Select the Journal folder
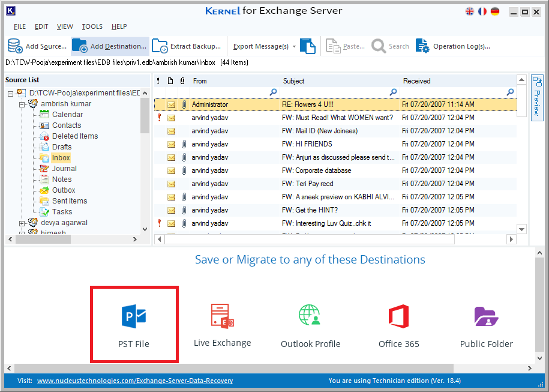The width and height of the screenshot is (549, 392). click(x=64, y=169)
